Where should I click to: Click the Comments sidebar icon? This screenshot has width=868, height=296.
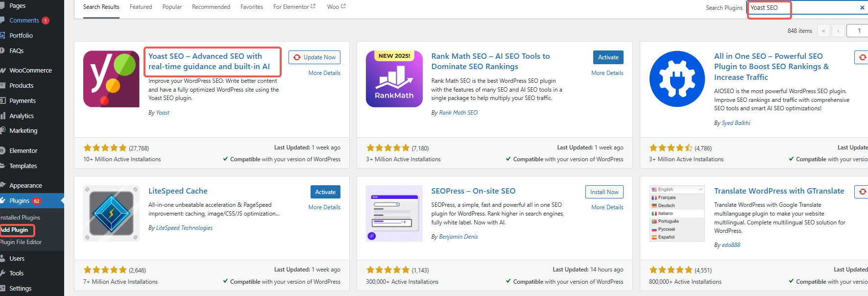click(2, 21)
